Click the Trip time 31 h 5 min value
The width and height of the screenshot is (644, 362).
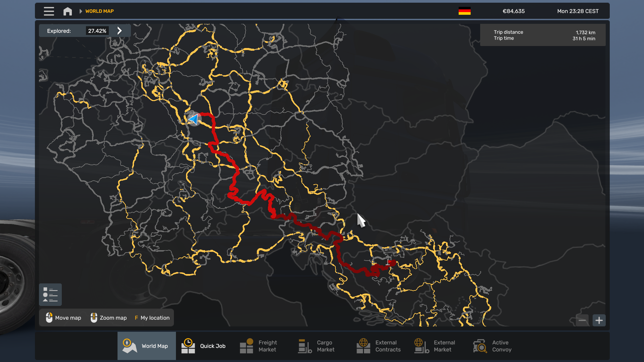coord(584,38)
